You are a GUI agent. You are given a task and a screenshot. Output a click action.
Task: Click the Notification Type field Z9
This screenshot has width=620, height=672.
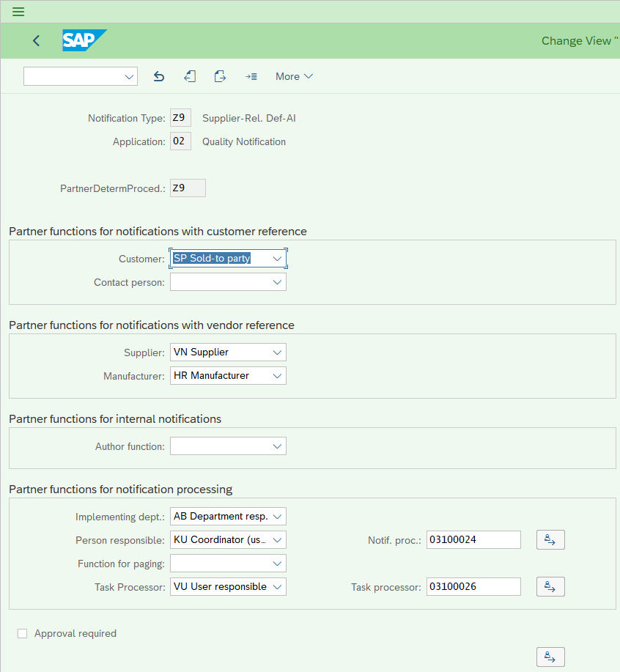[x=180, y=118]
